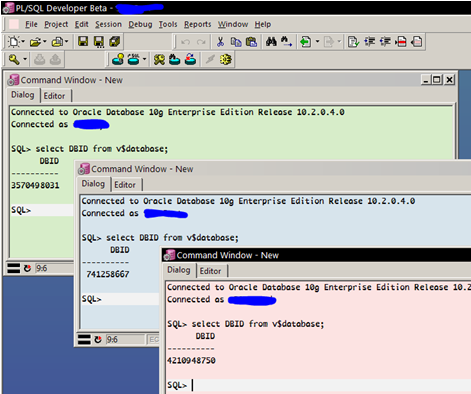Click the green Navigate Back arrow icon
Screen dimensions: 471x394
[x=305, y=42]
